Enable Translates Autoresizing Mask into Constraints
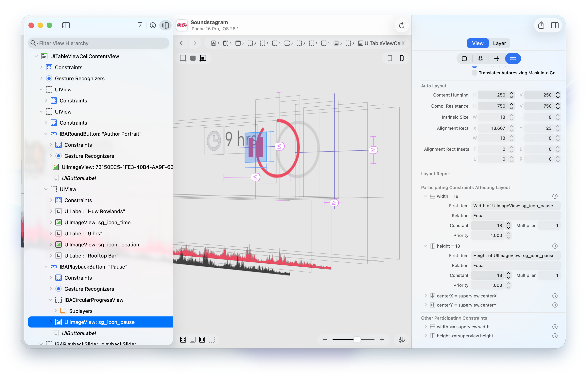The width and height of the screenshot is (588, 373). (x=474, y=73)
